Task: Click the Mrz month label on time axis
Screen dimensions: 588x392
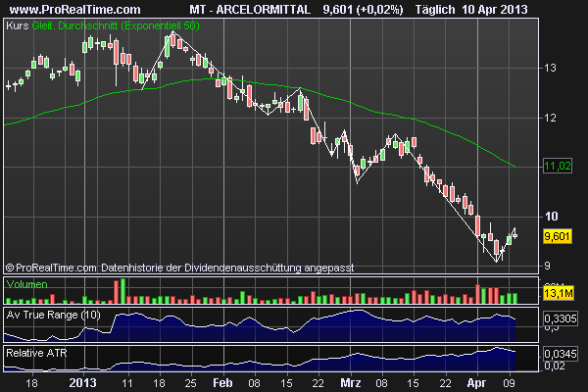Action: pos(351,383)
